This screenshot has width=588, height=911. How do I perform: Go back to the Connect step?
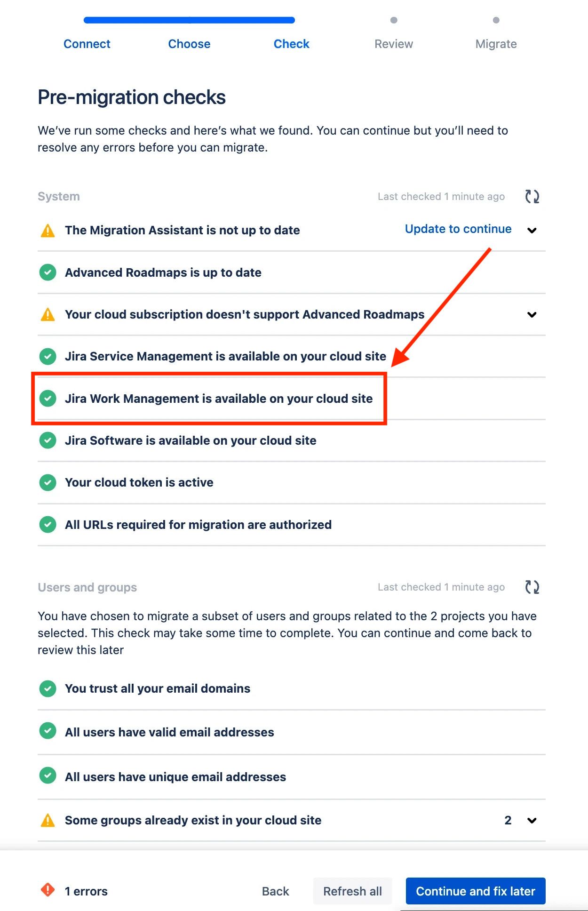pos(87,44)
